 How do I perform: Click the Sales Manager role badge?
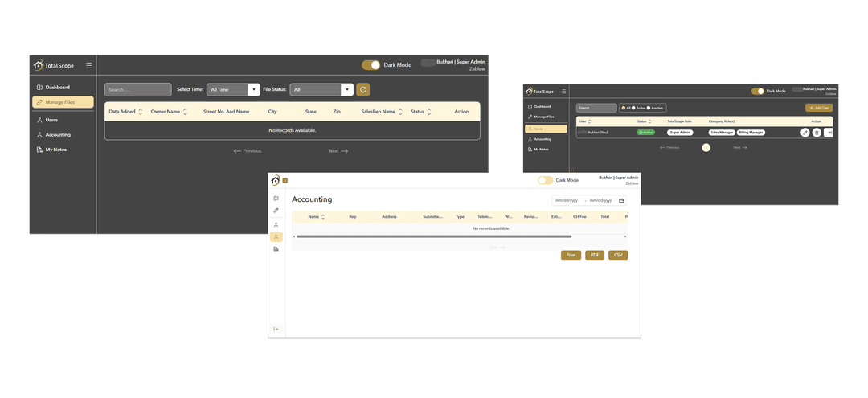point(722,133)
